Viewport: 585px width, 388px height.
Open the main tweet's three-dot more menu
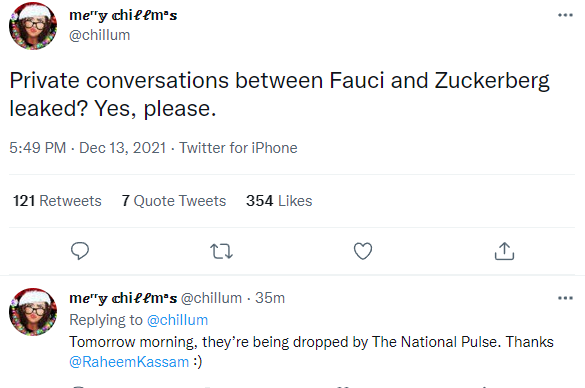pyautogui.click(x=565, y=15)
